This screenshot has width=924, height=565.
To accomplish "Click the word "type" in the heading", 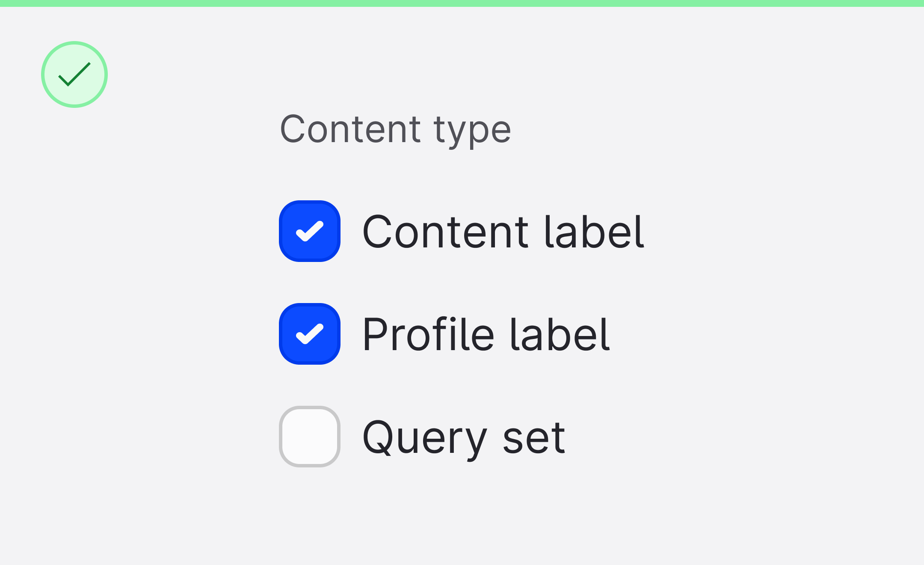I will [472, 130].
